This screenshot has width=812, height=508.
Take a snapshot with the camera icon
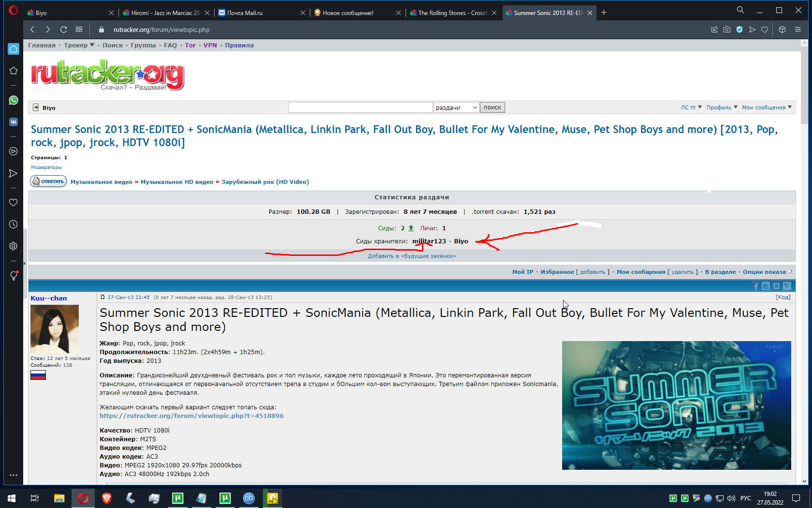point(727,30)
